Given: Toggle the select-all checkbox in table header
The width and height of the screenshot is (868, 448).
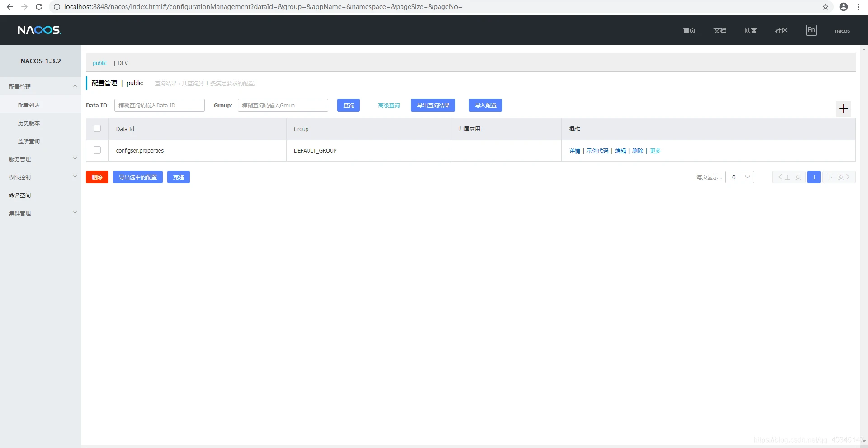Looking at the screenshot, I should point(97,128).
